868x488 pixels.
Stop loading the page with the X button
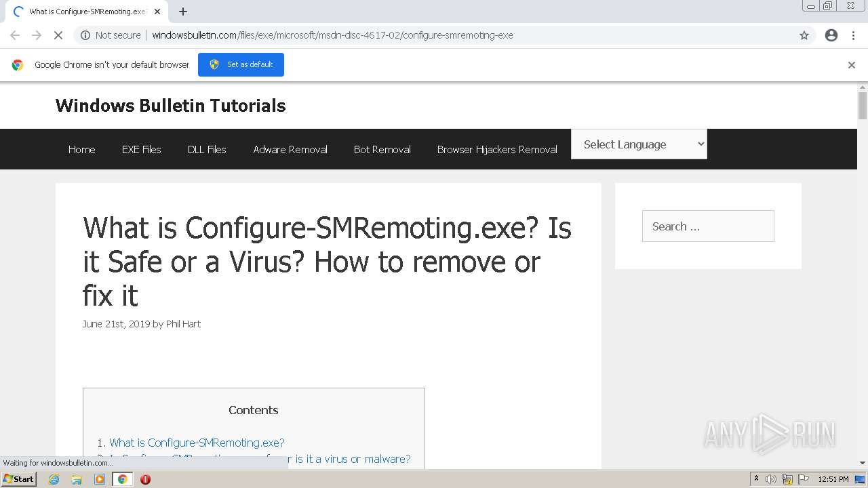click(58, 35)
